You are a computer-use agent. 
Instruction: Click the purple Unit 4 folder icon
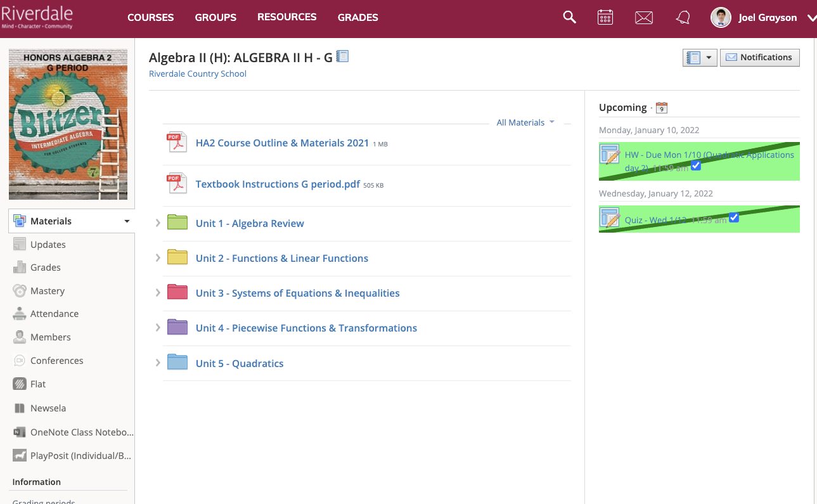coord(177,327)
